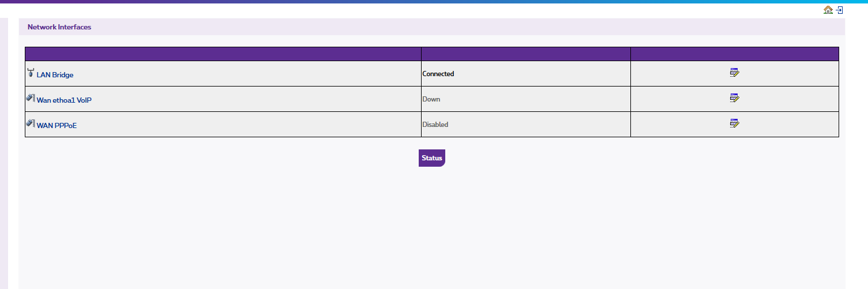Click the LAN Bridge network icon
This screenshot has height=289, width=868.
tap(31, 73)
